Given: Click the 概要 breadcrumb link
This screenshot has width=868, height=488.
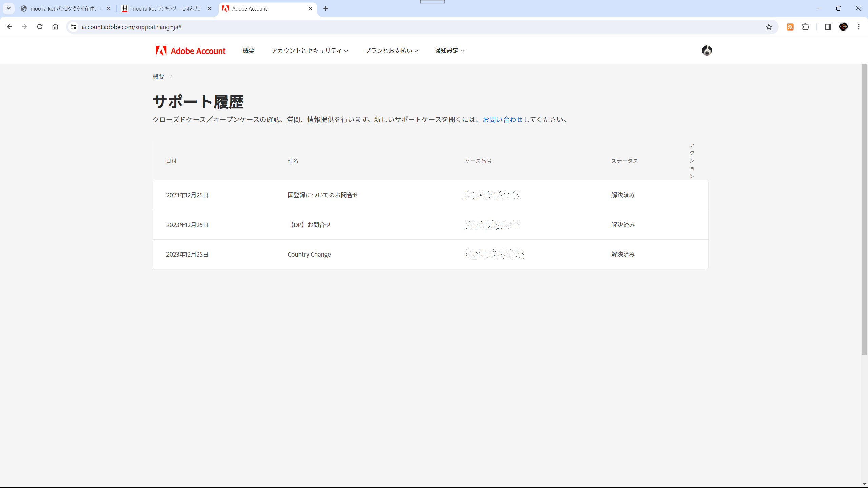Looking at the screenshot, I should click(158, 77).
